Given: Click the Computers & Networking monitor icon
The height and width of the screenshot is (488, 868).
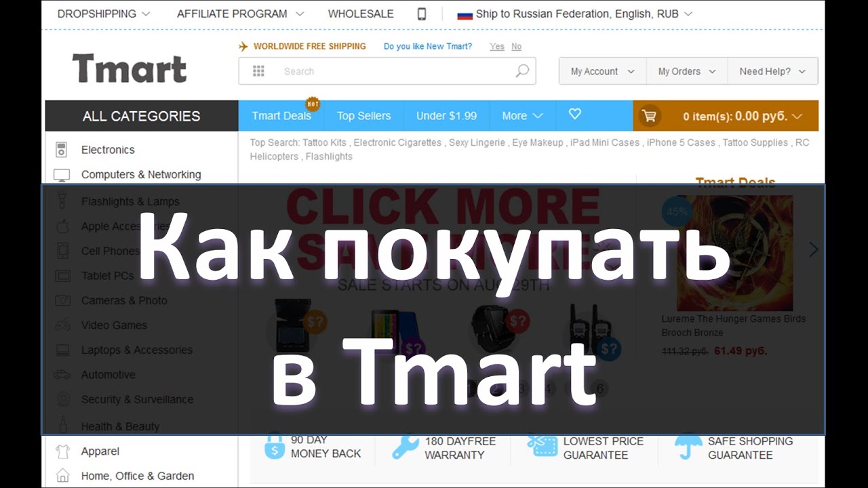Looking at the screenshot, I should [x=62, y=175].
